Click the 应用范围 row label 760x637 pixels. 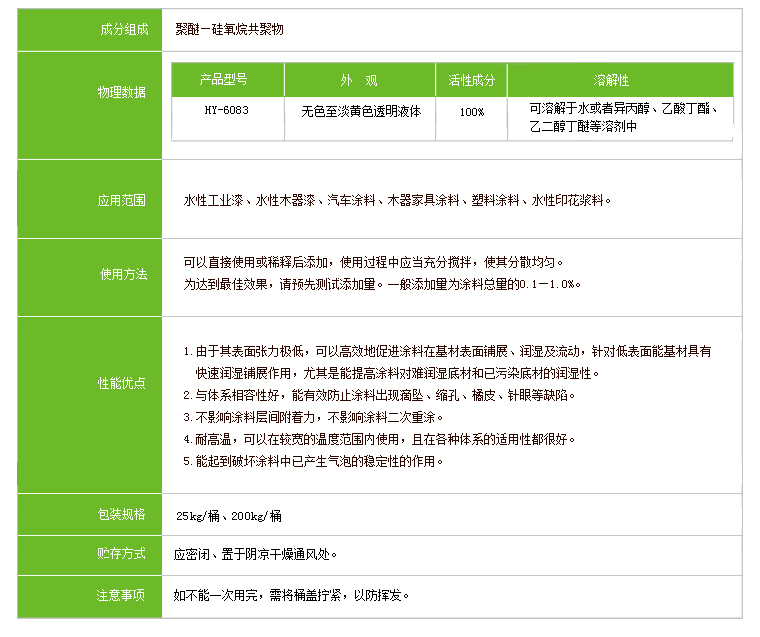122,201
